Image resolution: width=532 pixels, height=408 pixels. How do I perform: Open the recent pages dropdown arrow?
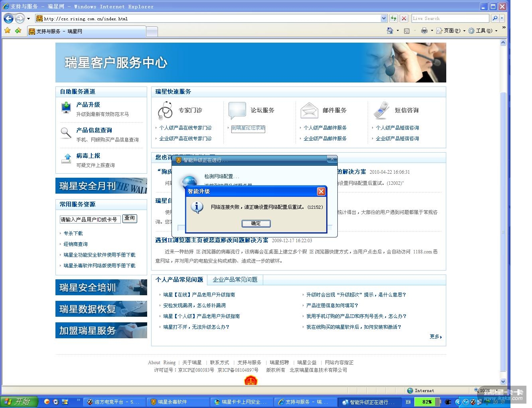28,19
